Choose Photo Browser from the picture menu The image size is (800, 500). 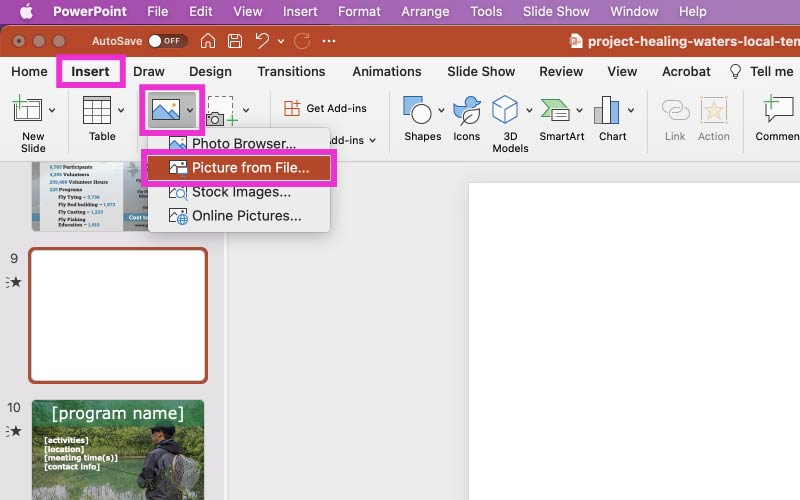[239, 143]
